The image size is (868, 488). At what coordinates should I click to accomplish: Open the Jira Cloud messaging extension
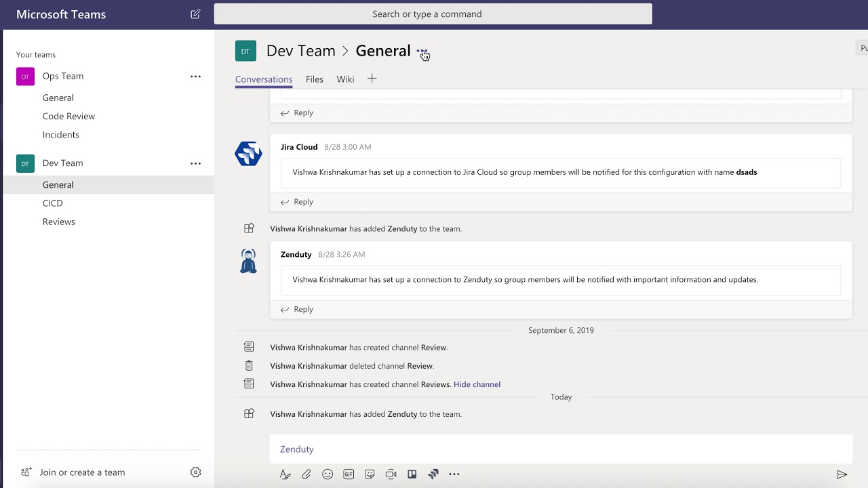pos(433,474)
